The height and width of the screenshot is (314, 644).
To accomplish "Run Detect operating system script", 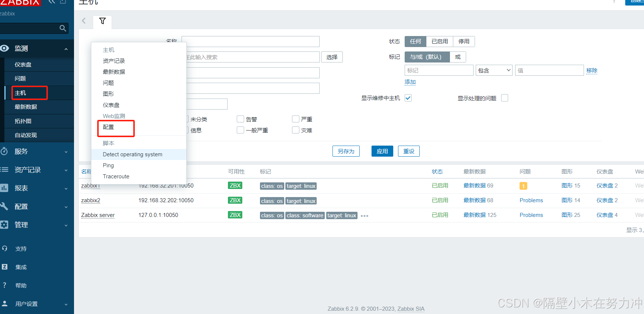I will click(x=139, y=154).
